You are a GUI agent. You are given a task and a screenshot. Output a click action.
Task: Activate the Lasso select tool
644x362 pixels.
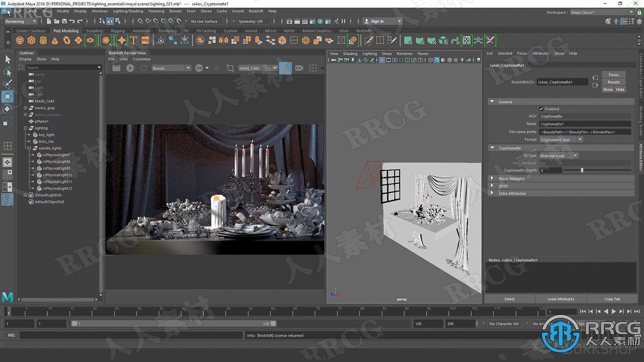click(8, 72)
